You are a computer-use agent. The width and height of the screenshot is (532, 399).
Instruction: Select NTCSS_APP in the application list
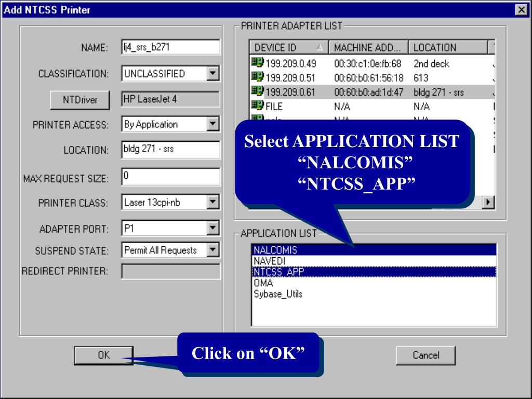point(374,272)
